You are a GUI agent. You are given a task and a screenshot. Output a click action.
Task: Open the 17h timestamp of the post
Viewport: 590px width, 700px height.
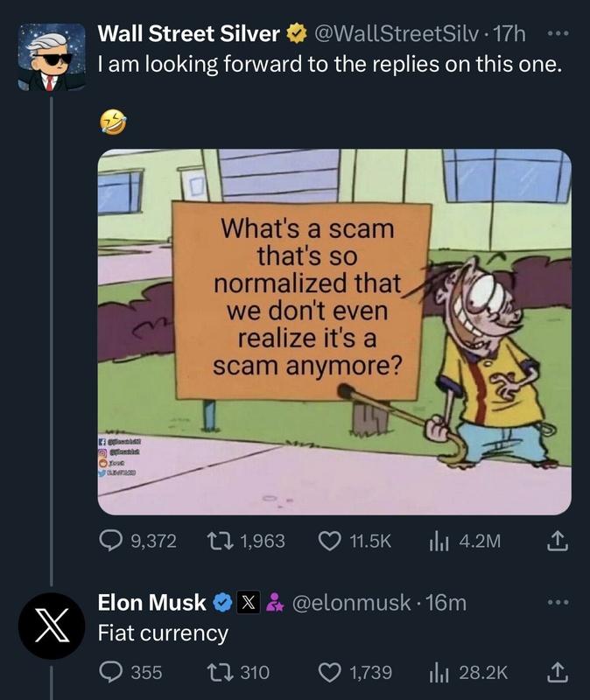(509, 35)
